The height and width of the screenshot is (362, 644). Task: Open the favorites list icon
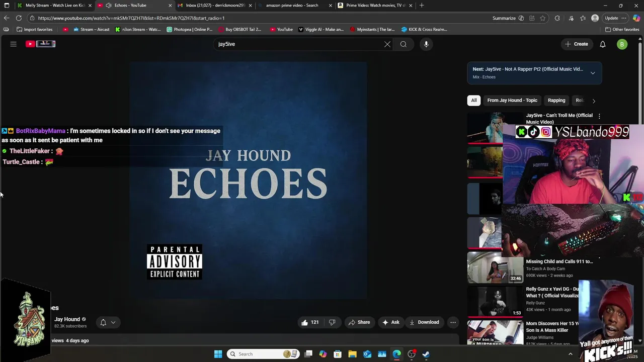583,18
